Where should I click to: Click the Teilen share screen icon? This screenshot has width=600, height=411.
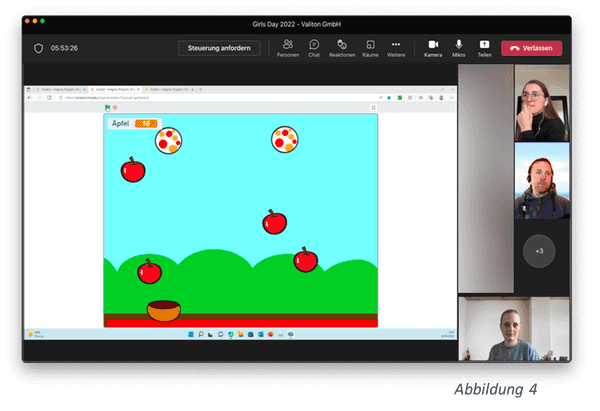[485, 47]
